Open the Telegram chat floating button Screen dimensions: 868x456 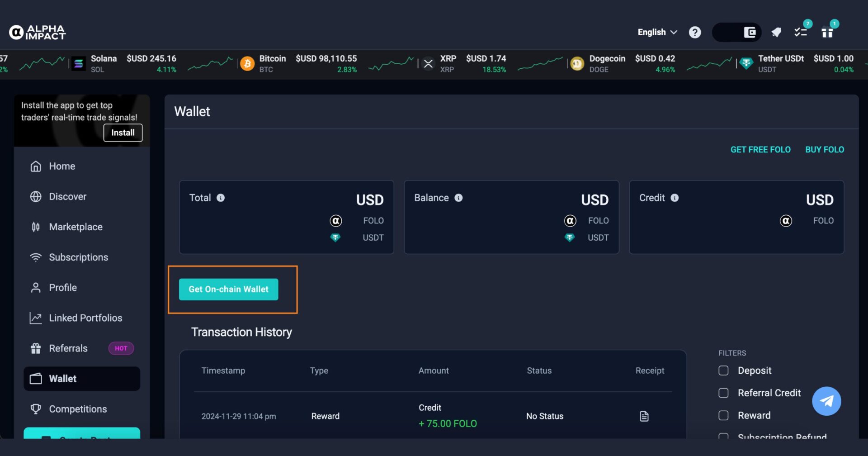826,401
